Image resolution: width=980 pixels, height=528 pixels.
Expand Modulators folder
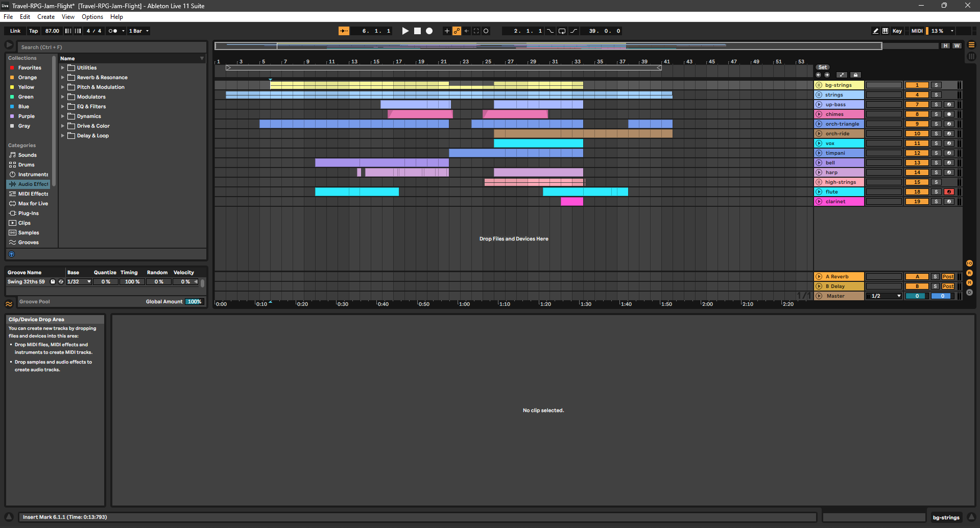[63, 97]
